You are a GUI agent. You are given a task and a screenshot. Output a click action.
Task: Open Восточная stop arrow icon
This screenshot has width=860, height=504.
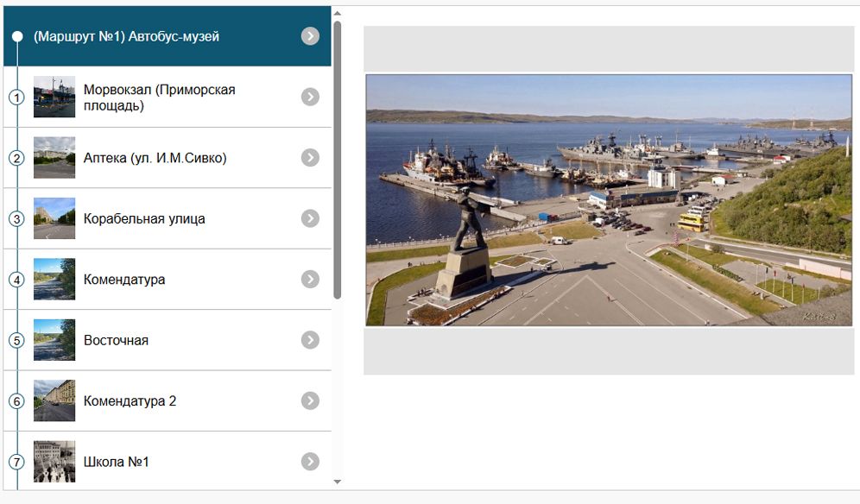click(x=310, y=340)
